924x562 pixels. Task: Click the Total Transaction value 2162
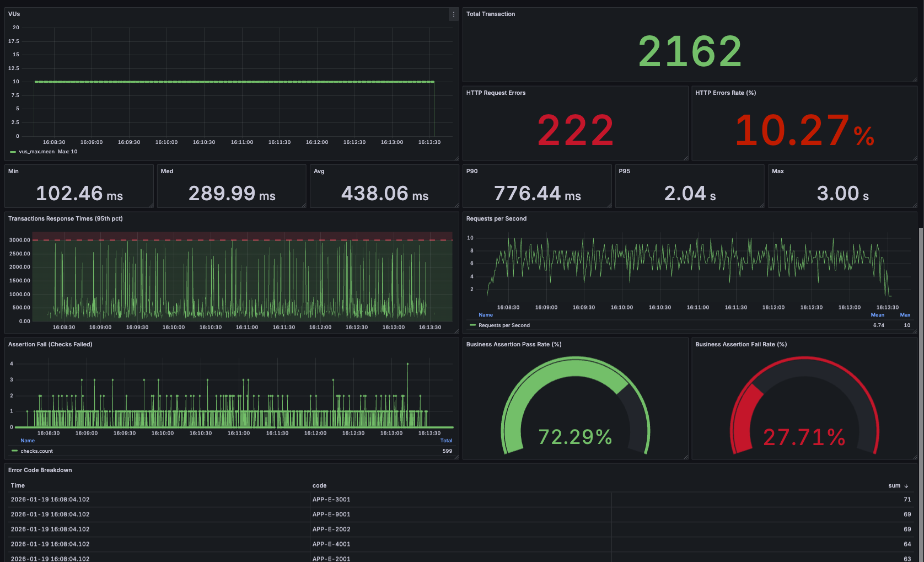pos(690,51)
